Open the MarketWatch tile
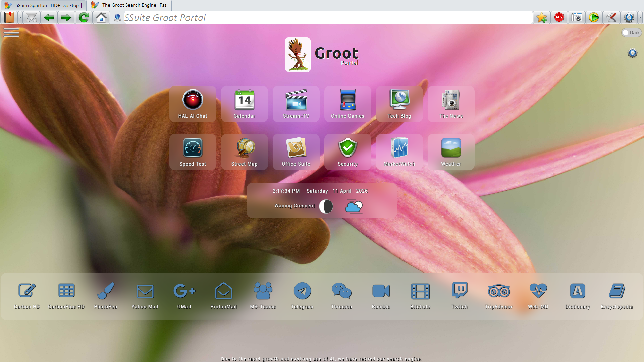Image resolution: width=644 pixels, height=362 pixels. 399,152
